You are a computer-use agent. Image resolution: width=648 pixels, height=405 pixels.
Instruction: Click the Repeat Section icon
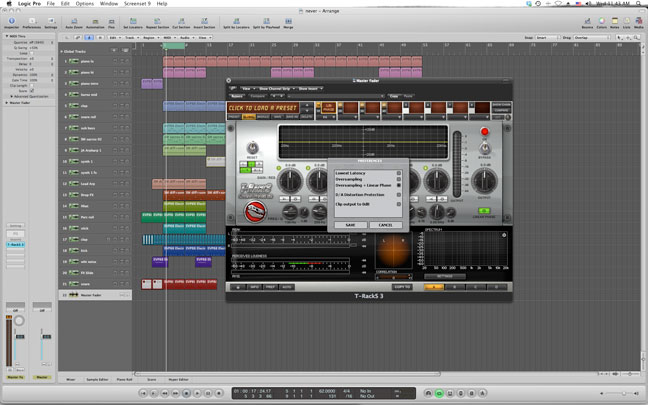pos(157,22)
